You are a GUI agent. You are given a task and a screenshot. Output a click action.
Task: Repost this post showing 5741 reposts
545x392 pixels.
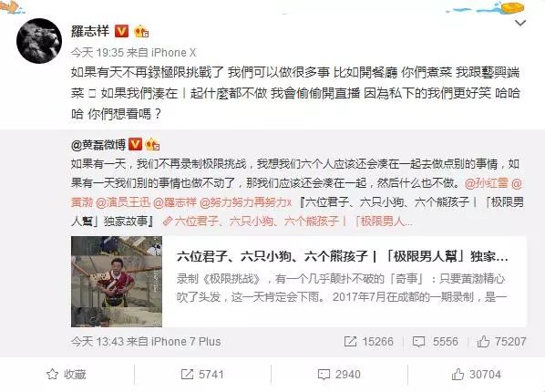pos(202,375)
